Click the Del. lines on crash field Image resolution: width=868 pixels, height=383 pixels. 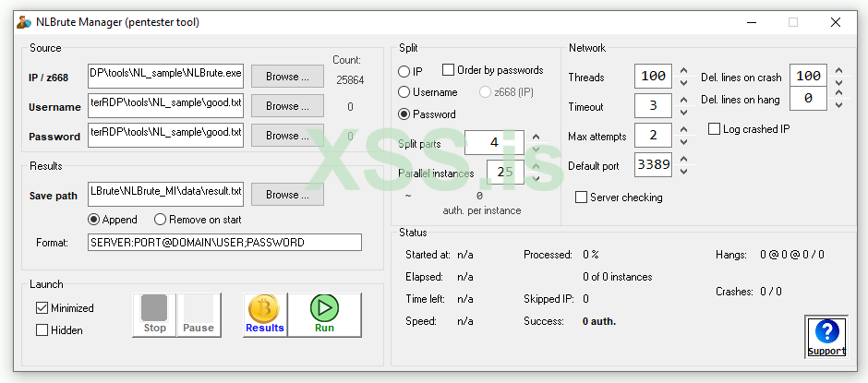(809, 76)
